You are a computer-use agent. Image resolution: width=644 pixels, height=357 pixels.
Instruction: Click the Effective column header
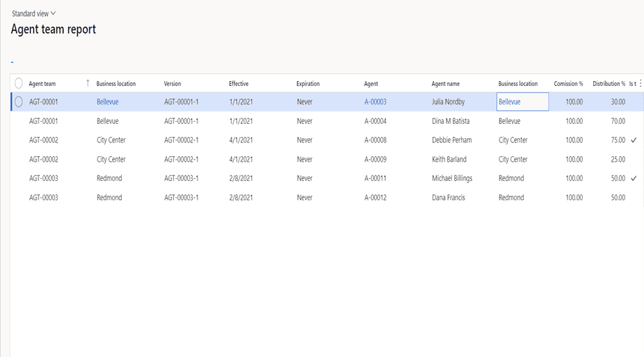pyautogui.click(x=239, y=83)
